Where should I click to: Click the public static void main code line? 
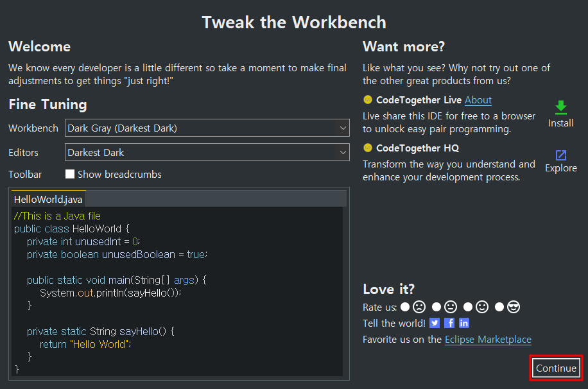117,281
